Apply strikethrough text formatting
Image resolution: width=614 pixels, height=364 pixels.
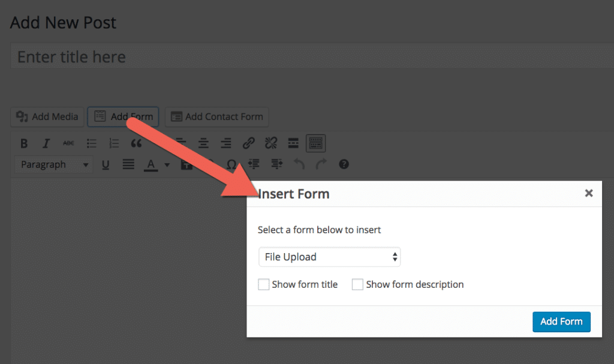click(68, 143)
